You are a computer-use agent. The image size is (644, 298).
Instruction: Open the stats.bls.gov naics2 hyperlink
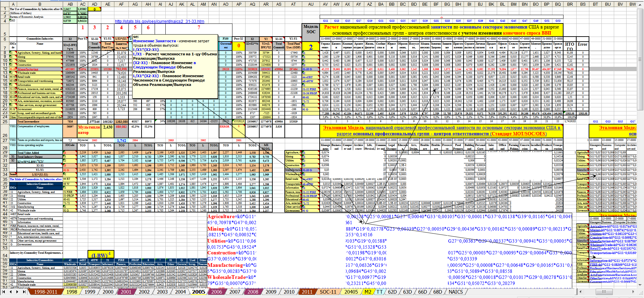[159, 21]
